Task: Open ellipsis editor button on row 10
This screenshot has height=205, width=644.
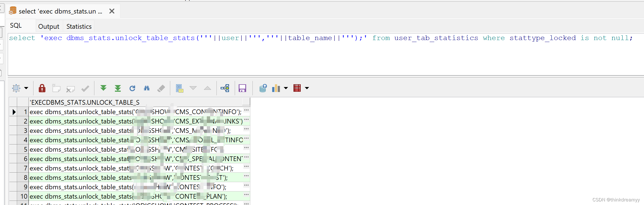Action: click(x=246, y=195)
